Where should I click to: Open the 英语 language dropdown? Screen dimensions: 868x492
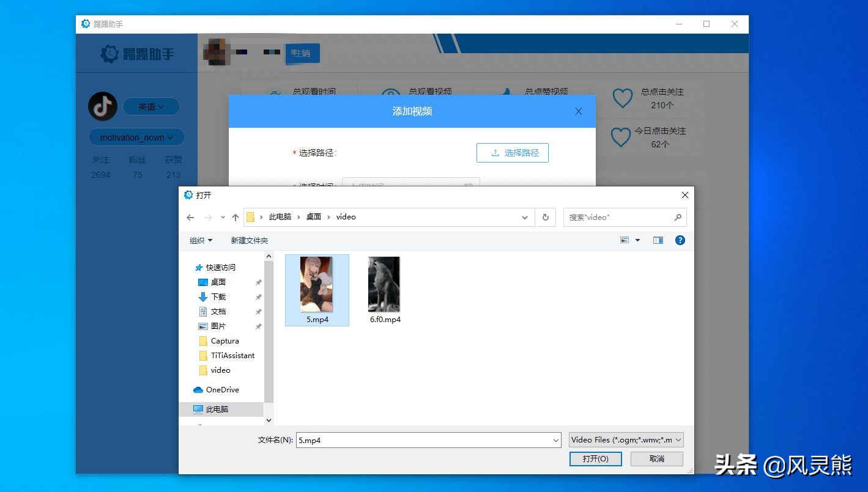[x=150, y=106]
